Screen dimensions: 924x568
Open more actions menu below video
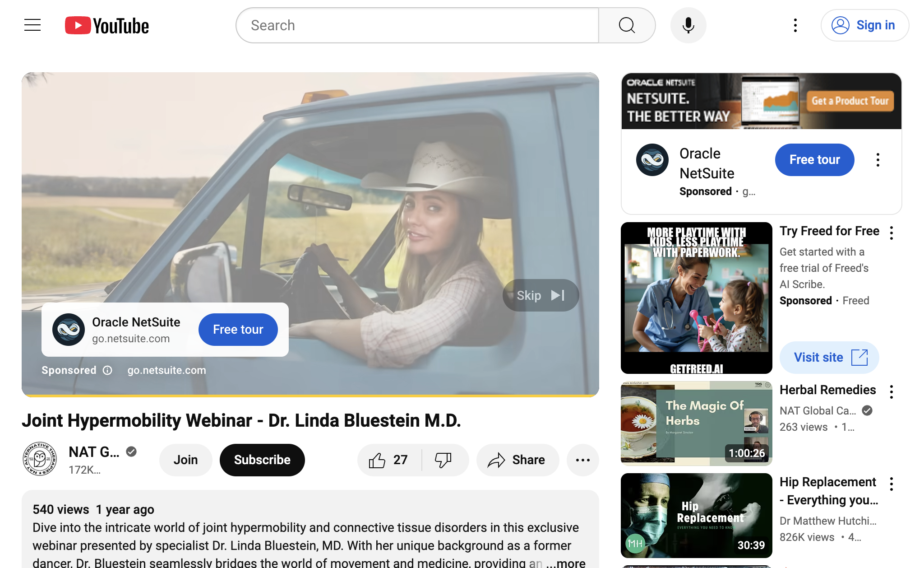(583, 460)
